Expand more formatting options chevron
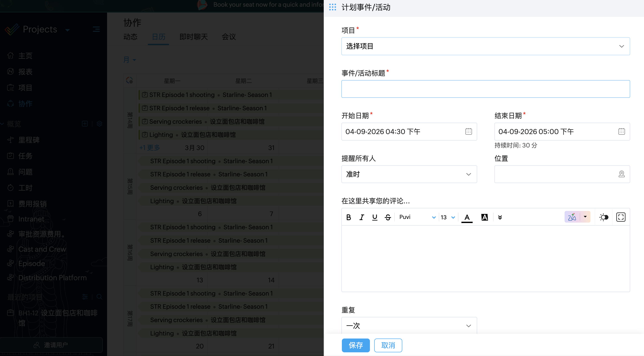Image resolution: width=644 pixels, height=356 pixels. point(500,217)
